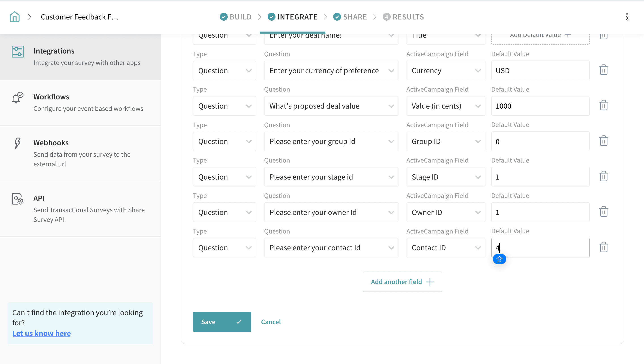644x364 pixels.
Task: Expand Type dropdown in Contact ID row
Action: click(224, 248)
